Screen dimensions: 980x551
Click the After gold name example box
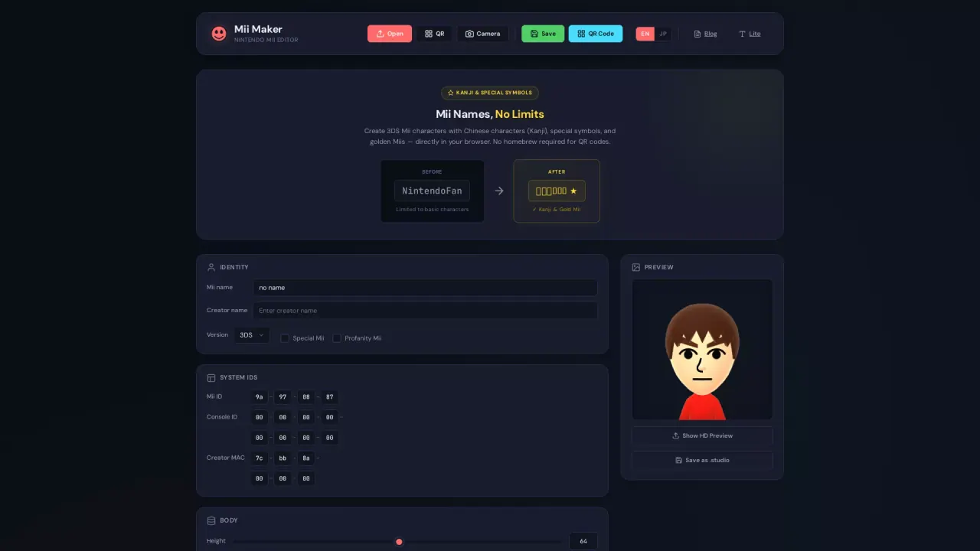click(557, 191)
